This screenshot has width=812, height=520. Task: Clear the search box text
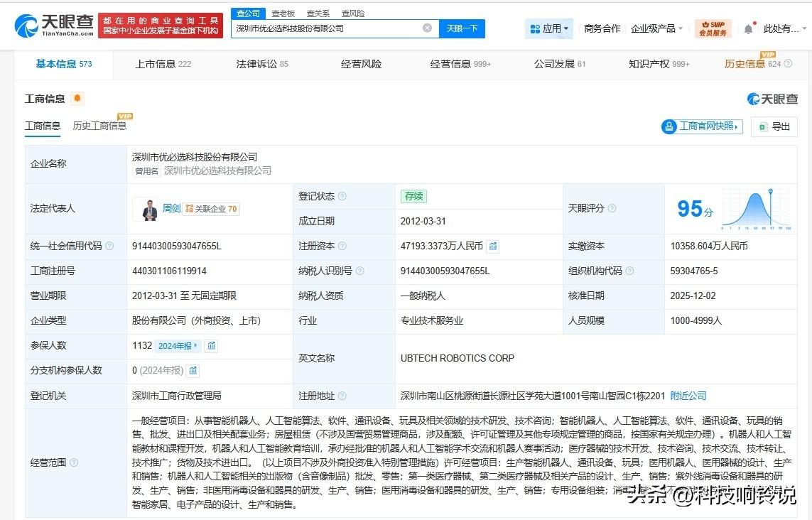coord(427,28)
